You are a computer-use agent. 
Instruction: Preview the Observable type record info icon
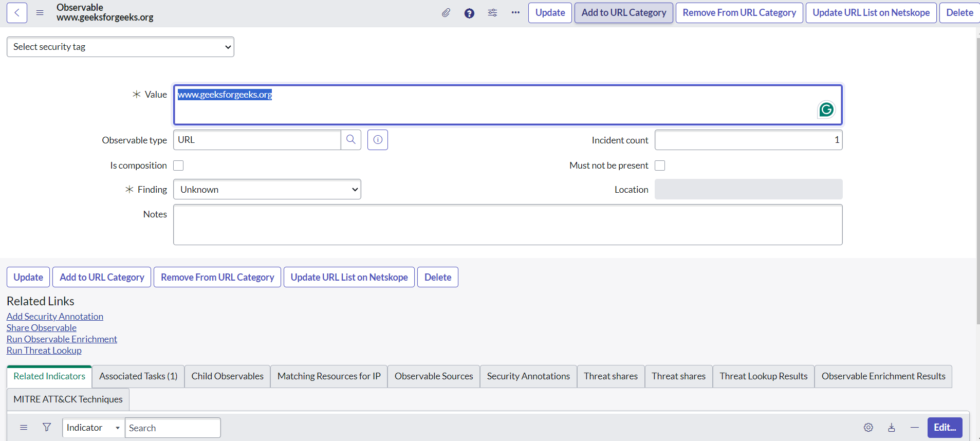click(378, 140)
